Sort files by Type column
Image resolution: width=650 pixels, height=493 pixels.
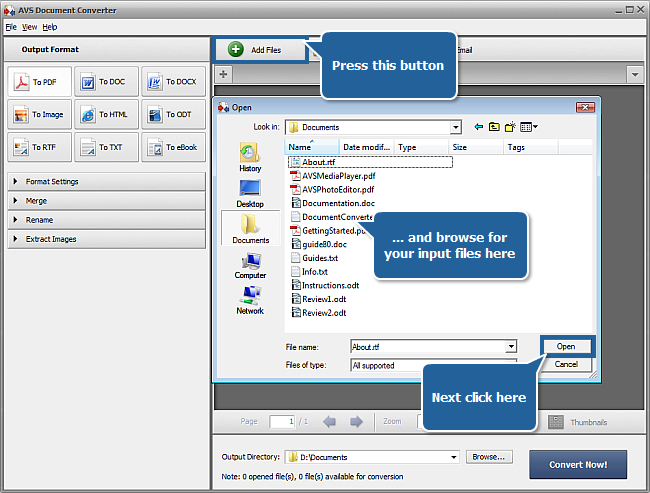(x=421, y=147)
